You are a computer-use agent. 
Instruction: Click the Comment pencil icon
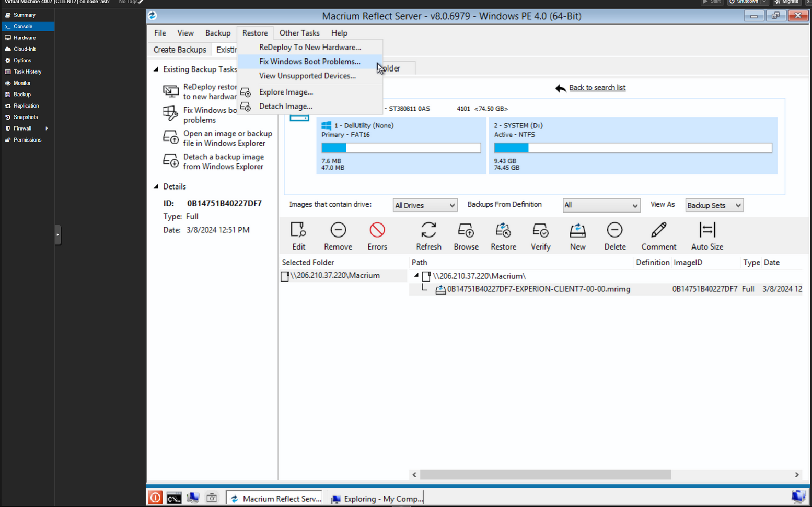coord(658,230)
